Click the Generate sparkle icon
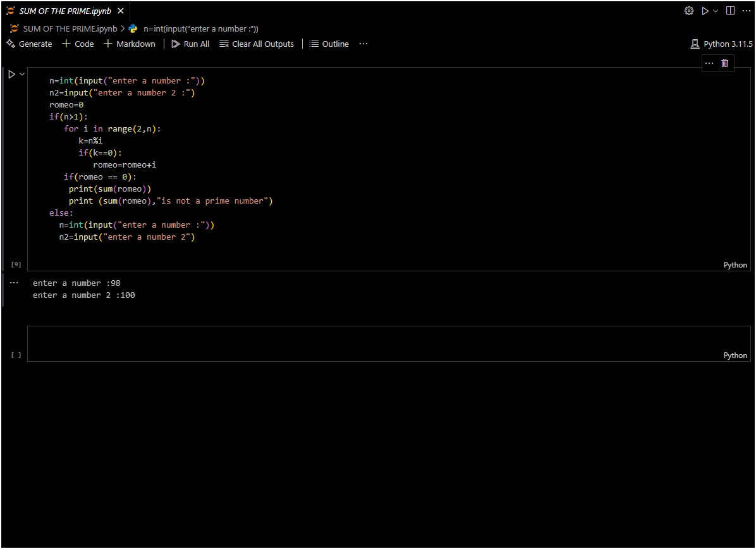Screen dimensions: 756x549 pos(11,44)
